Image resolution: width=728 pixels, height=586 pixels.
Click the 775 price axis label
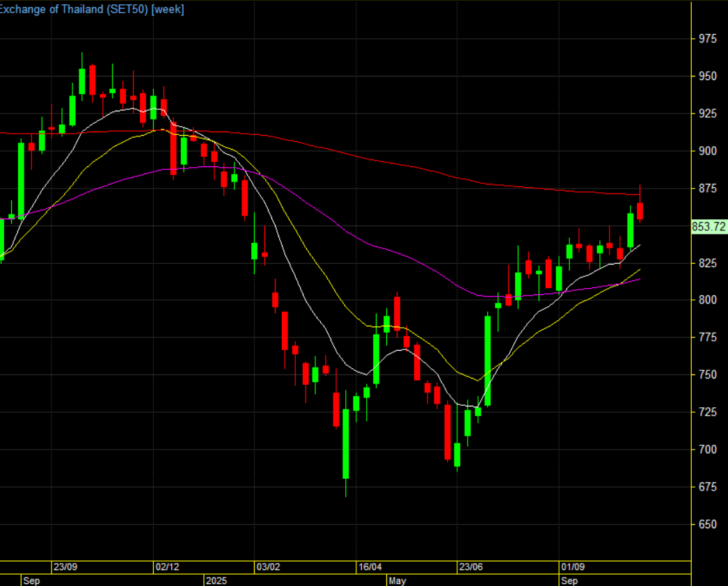708,337
